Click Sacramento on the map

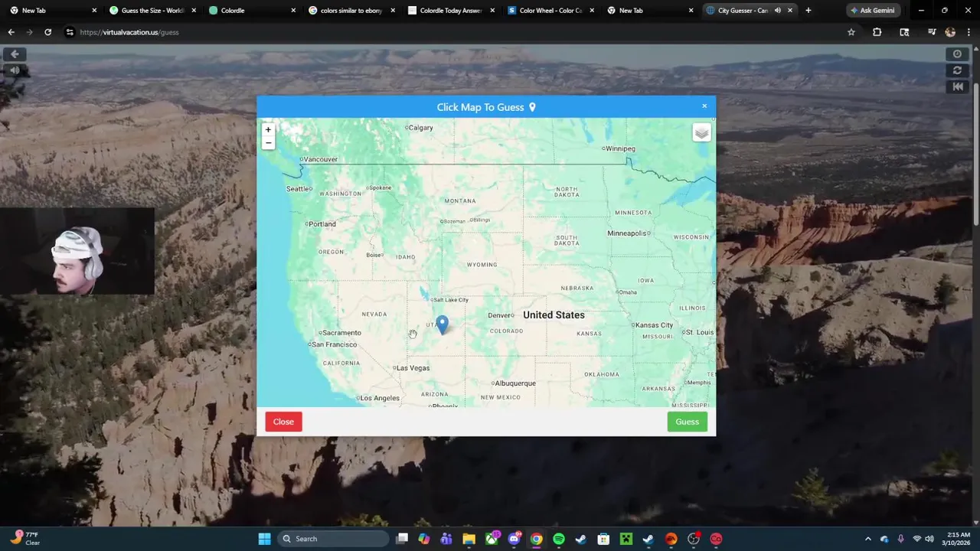tap(341, 333)
